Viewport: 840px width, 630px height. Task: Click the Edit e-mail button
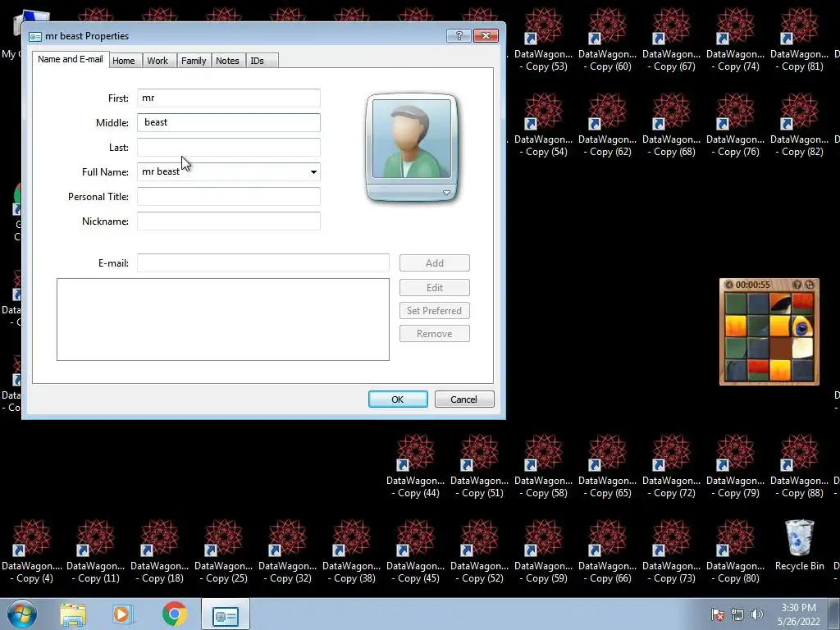point(435,288)
